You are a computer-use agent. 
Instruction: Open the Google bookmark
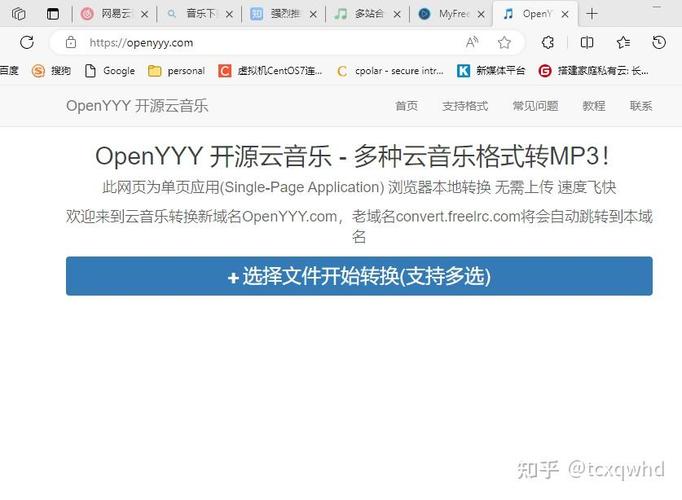coord(110,70)
